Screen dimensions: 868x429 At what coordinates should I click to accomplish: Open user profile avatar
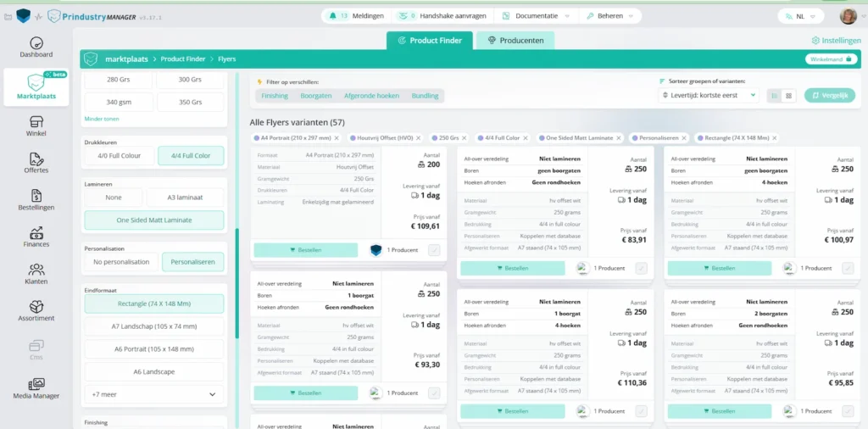(848, 16)
